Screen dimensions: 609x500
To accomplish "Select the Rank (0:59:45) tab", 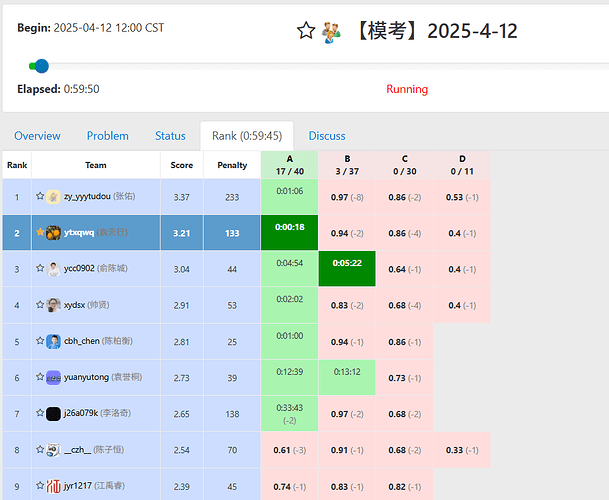I will tap(247, 136).
